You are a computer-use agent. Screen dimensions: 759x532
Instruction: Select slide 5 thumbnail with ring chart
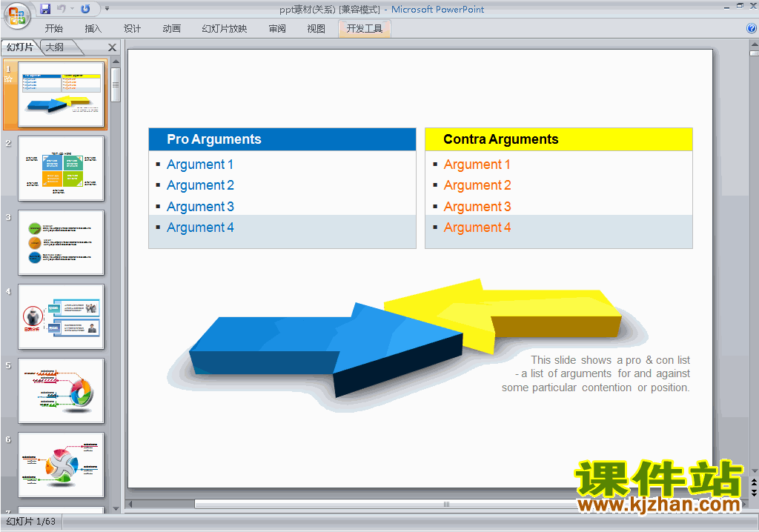tap(61, 390)
